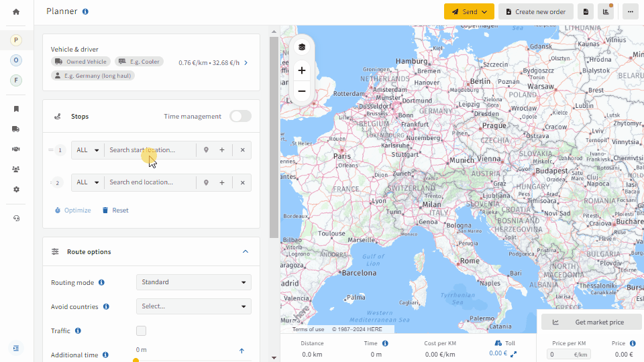The height and width of the screenshot is (362, 644).
Task: Click Owned Vehicle tag
Action: [81, 62]
